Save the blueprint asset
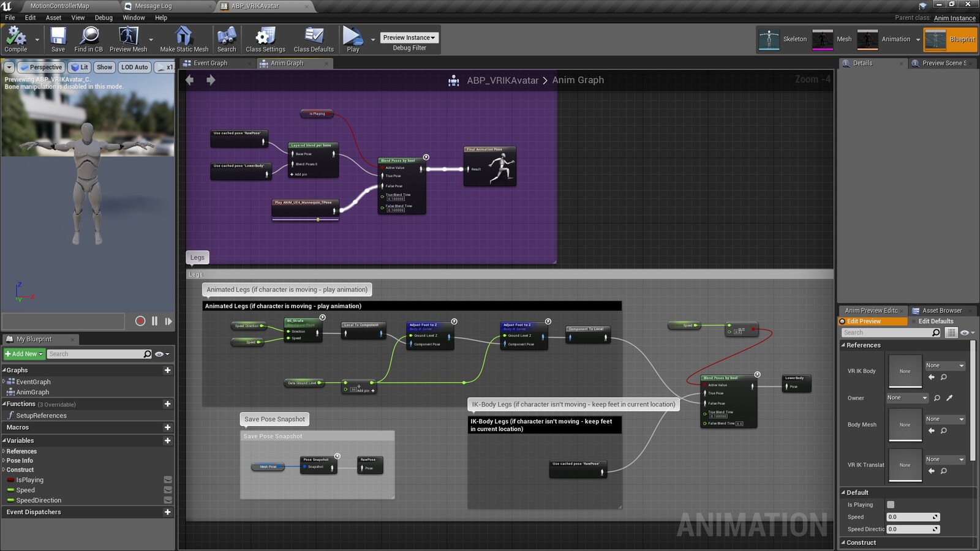Image resolution: width=980 pixels, height=551 pixels. pos(58,39)
